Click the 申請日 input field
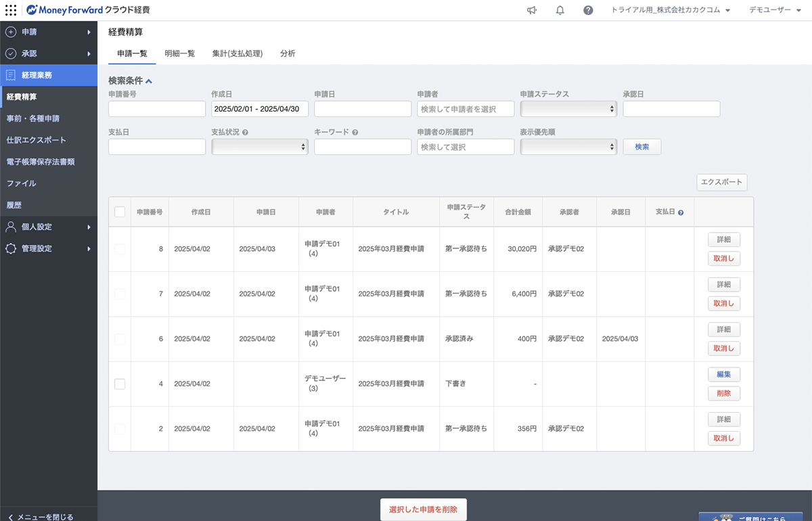This screenshot has height=521, width=812. coord(363,109)
